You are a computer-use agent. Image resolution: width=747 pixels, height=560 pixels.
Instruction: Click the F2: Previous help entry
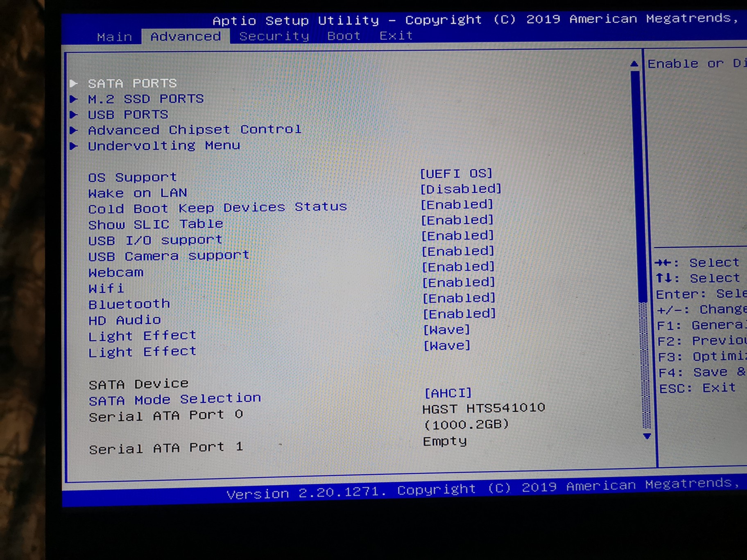(702, 341)
